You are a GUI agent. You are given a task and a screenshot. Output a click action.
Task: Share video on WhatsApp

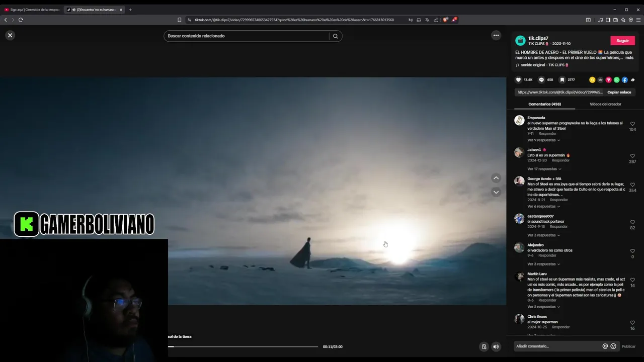(616, 80)
